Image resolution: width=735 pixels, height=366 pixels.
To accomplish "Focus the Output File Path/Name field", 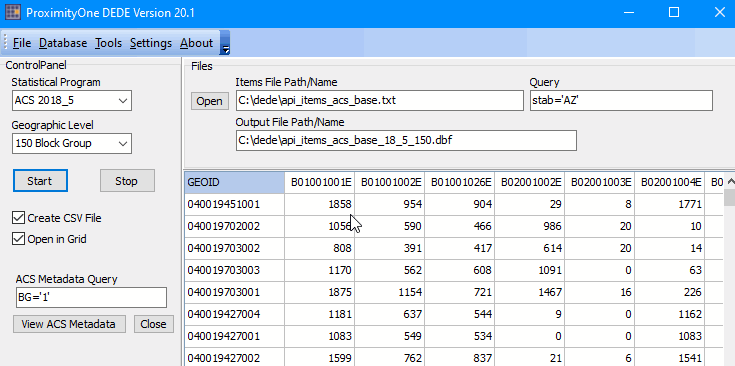I will point(406,141).
